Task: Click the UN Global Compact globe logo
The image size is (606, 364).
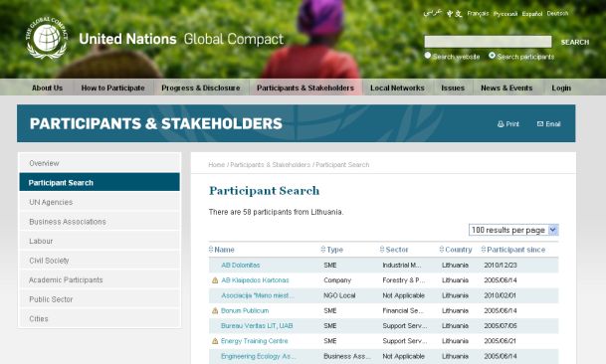Action: click(x=47, y=38)
